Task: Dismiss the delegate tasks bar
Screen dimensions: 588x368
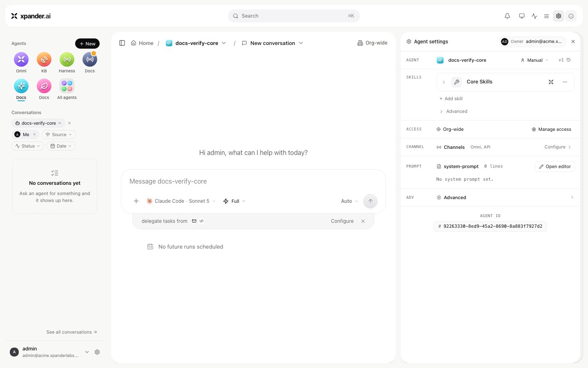Action: click(x=363, y=221)
